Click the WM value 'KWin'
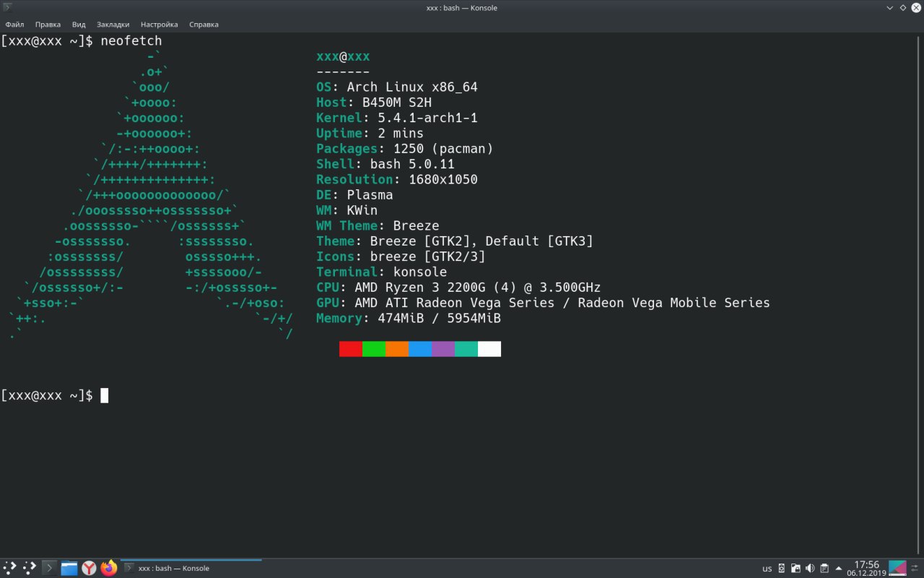This screenshot has height=578, width=924. coord(362,210)
